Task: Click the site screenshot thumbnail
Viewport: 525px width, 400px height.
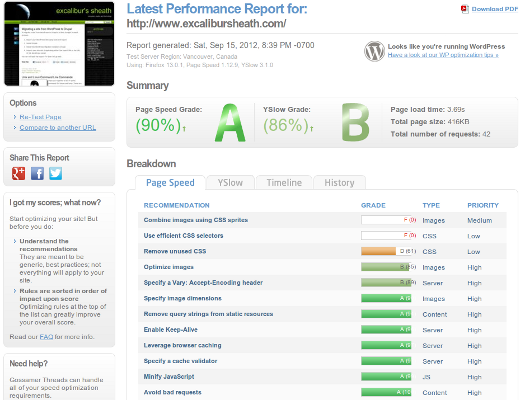Action: click(59, 44)
